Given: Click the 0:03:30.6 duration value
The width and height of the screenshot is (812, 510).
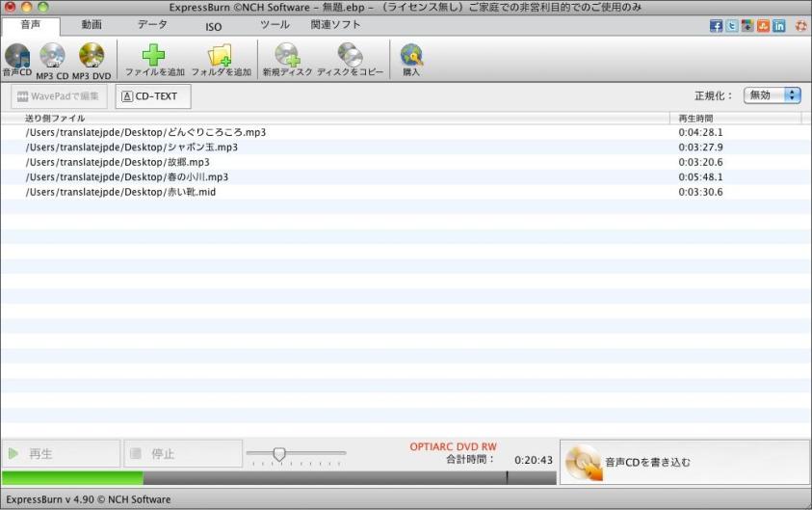Looking at the screenshot, I should click(x=700, y=192).
